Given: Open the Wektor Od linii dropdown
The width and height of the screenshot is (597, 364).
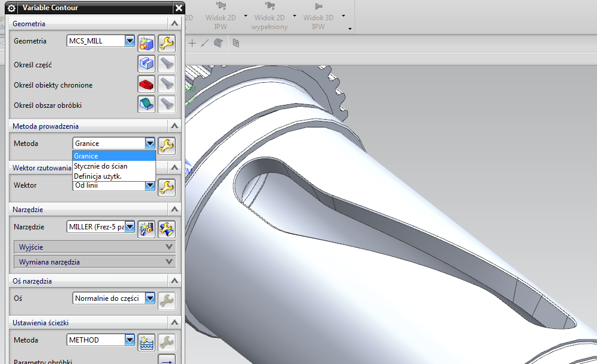Looking at the screenshot, I should (150, 185).
